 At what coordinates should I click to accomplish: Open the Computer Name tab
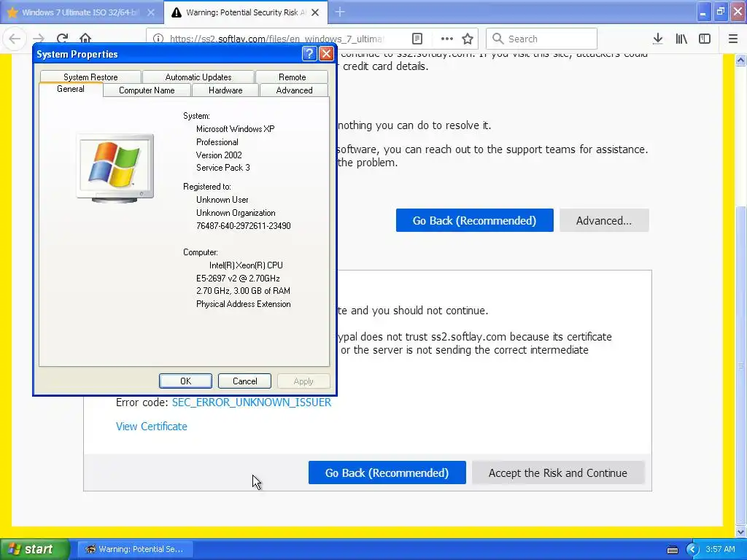147,90
